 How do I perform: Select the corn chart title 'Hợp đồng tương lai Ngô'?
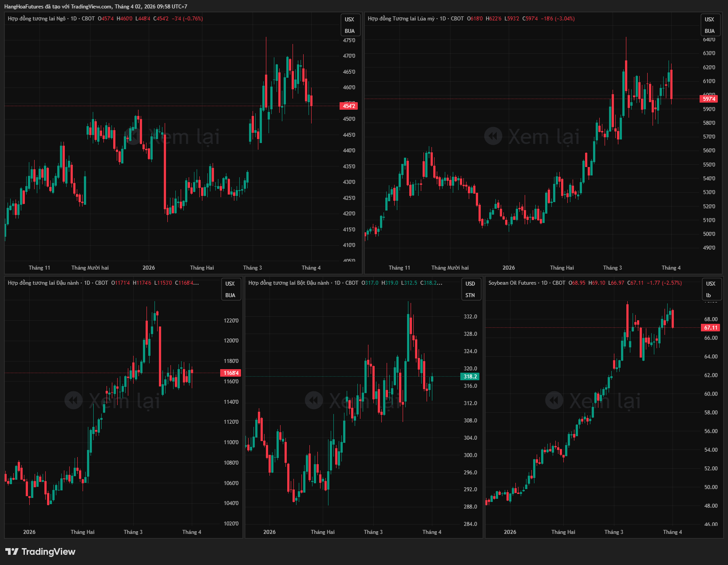tap(36, 19)
